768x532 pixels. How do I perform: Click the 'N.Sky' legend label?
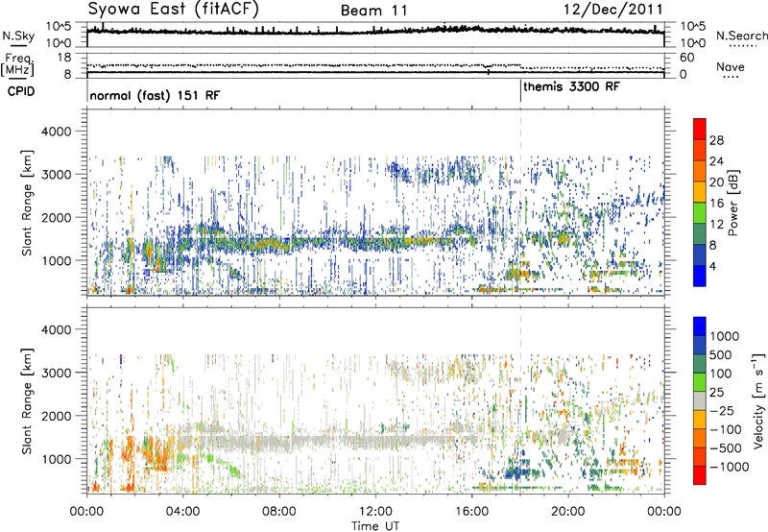[x=18, y=36]
